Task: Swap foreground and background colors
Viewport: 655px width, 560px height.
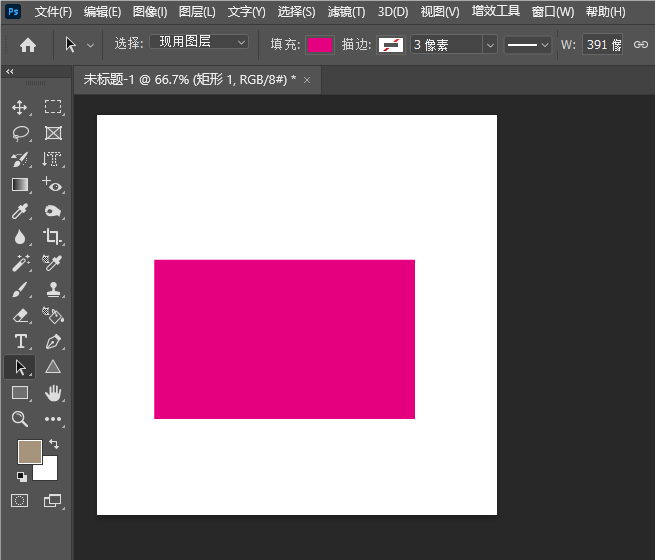Action: click(54, 443)
